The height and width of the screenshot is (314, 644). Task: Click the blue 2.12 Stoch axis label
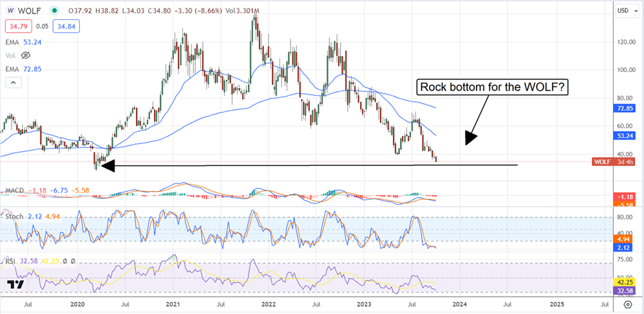(x=624, y=247)
